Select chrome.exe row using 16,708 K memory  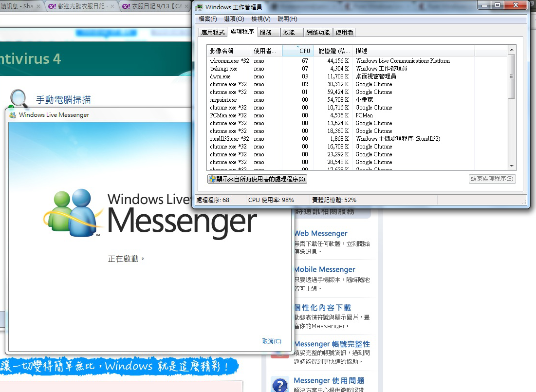click(357, 147)
